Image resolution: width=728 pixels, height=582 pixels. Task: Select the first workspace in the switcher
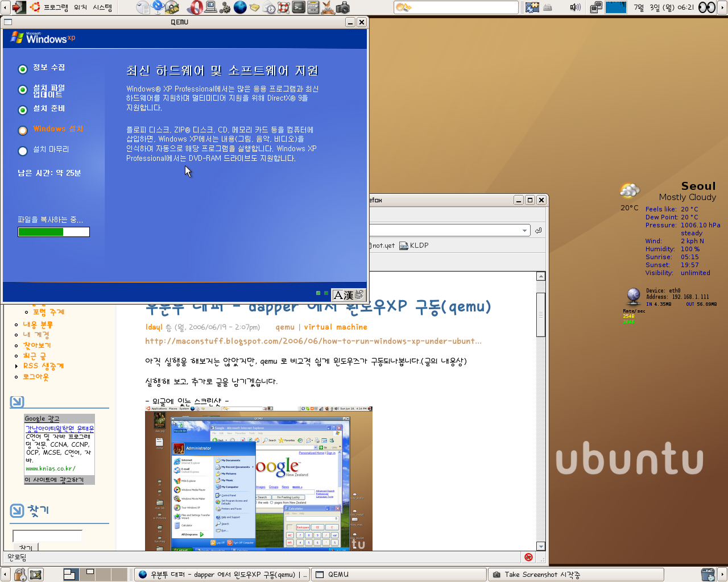point(71,575)
